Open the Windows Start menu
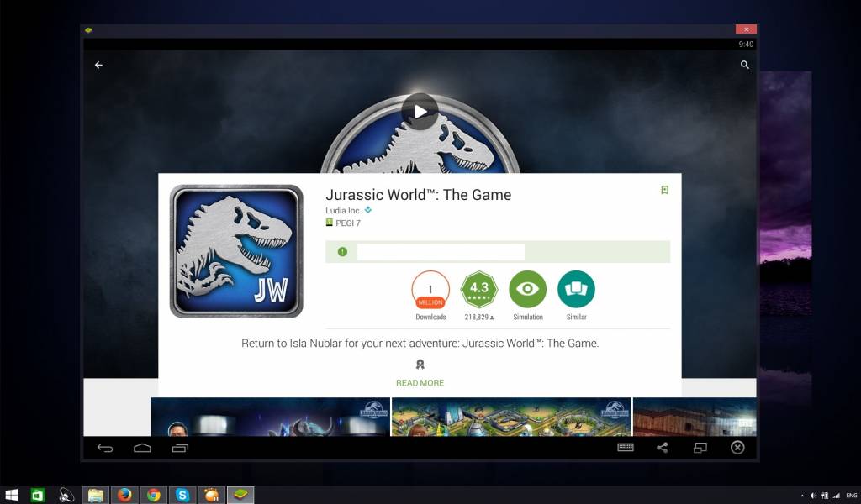The image size is (861, 504). pos(12,496)
